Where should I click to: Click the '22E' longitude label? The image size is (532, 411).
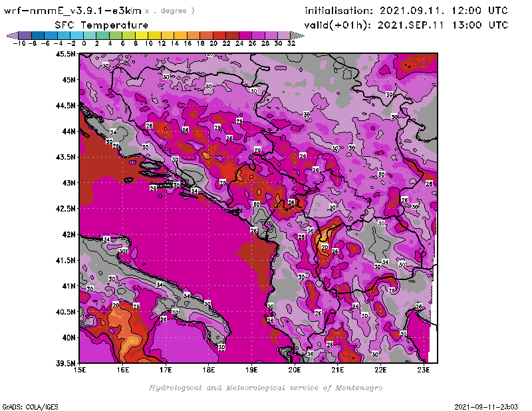click(x=380, y=370)
